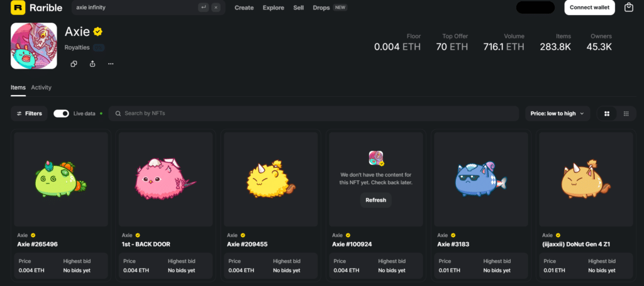Screen dimensions: 644x286
Task: Click the Axie #209455 title
Action: pyautogui.click(x=247, y=244)
